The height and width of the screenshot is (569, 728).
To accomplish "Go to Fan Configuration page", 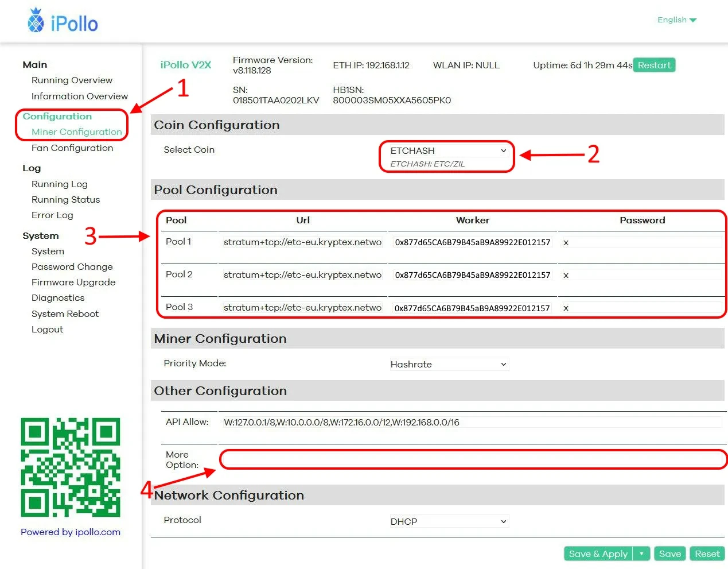I will point(72,148).
